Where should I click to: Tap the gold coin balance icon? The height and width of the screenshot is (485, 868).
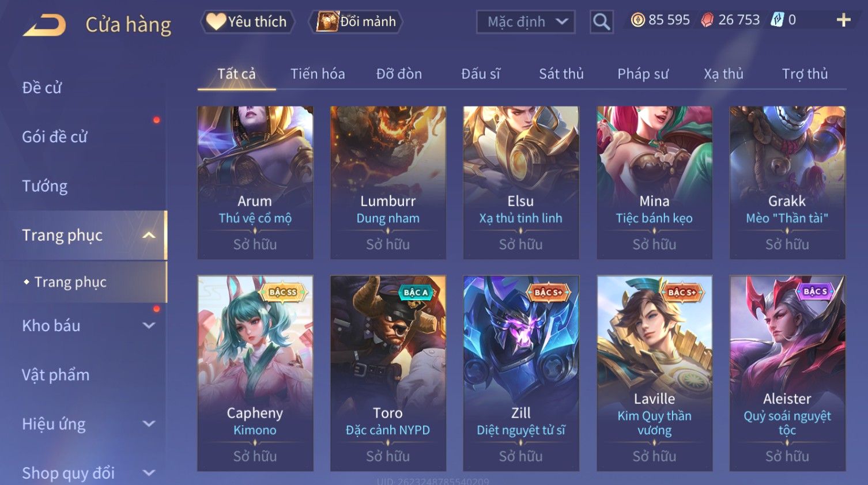(x=637, y=20)
